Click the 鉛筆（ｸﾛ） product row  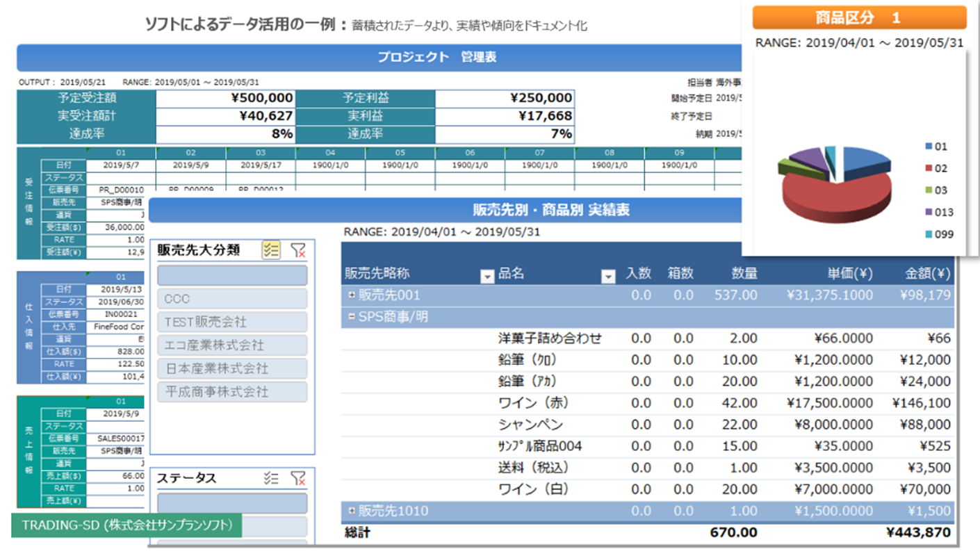point(648,360)
